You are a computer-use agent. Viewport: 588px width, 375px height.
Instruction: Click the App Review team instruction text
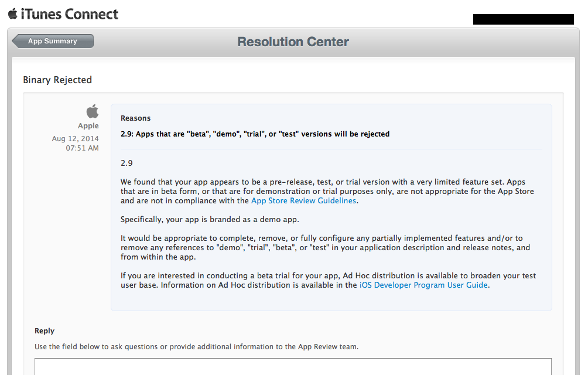pos(197,346)
